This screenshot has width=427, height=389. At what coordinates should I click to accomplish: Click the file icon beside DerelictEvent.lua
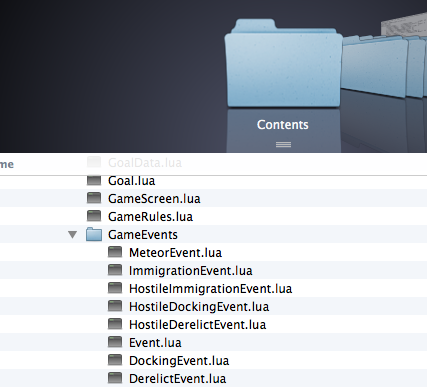pos(115,378)
